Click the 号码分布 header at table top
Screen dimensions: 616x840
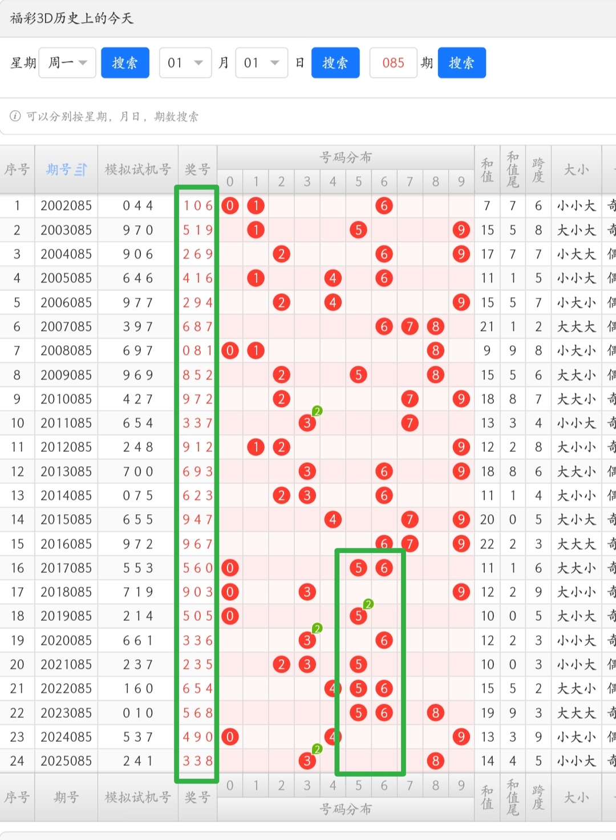346,157
